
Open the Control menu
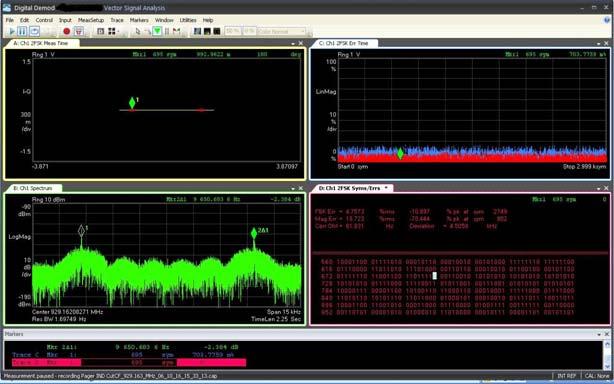tap(44, 20)
